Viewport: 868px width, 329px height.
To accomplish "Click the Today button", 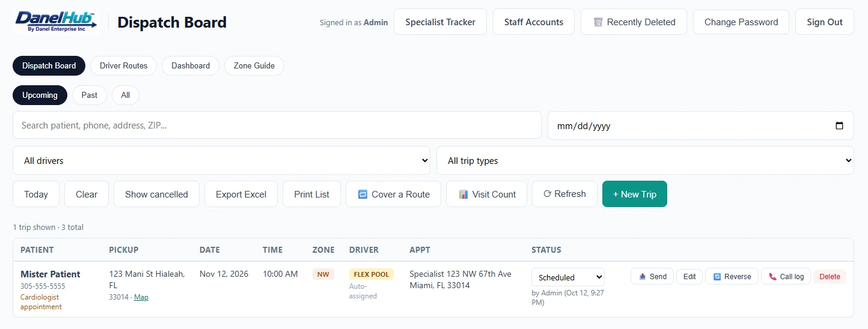I will (x=36, y=194).
